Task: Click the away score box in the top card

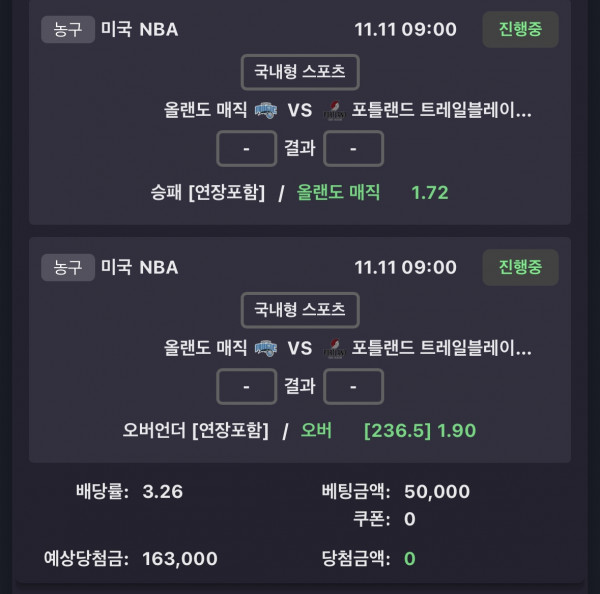Action: point(353,148)
